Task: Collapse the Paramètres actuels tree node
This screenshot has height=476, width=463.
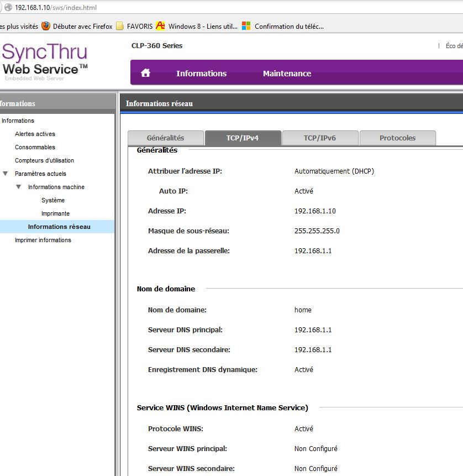Action: [6, 174]
